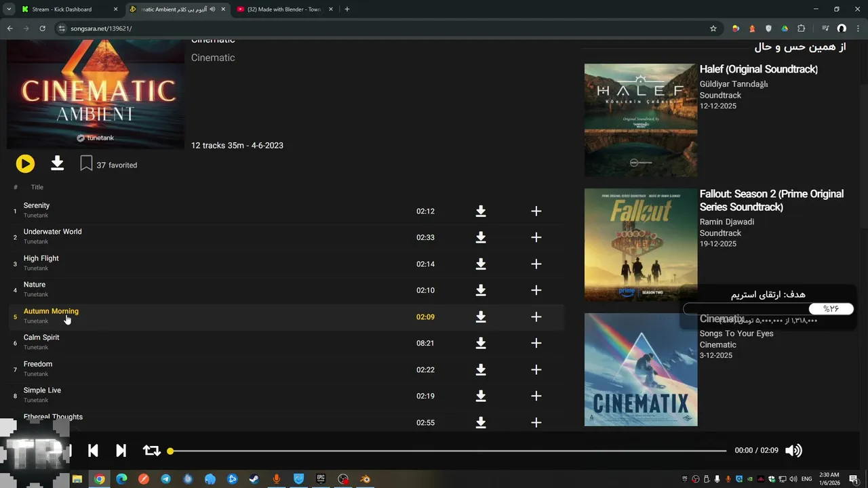
Task: Open Epic Games Launcher from taskbar
Action: (x=321, y=479)
